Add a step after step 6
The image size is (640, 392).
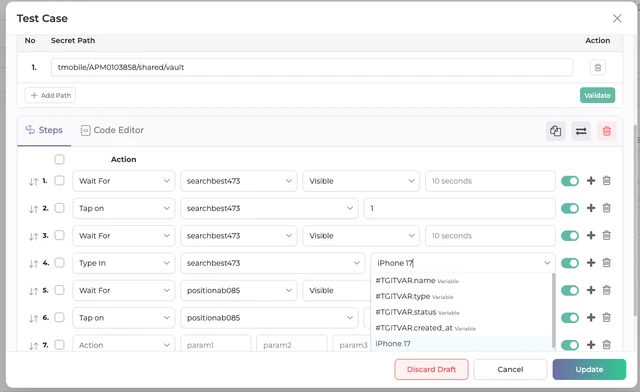coord(591,317)
